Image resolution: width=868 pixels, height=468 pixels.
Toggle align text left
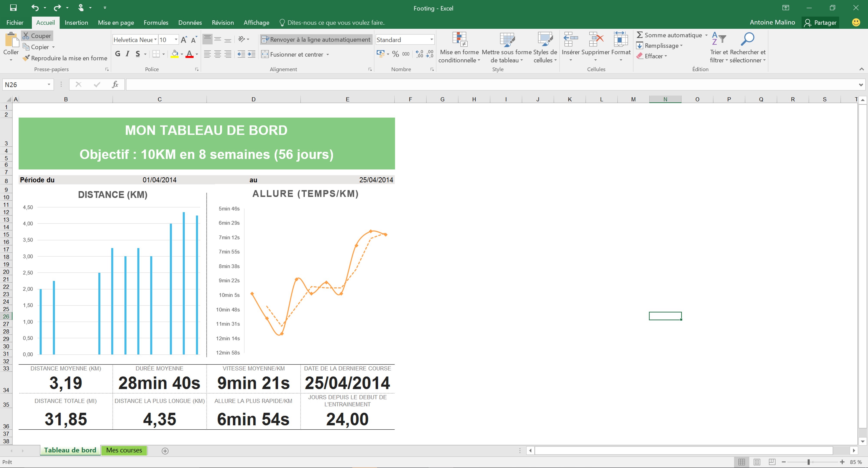(x=208, y=54)
